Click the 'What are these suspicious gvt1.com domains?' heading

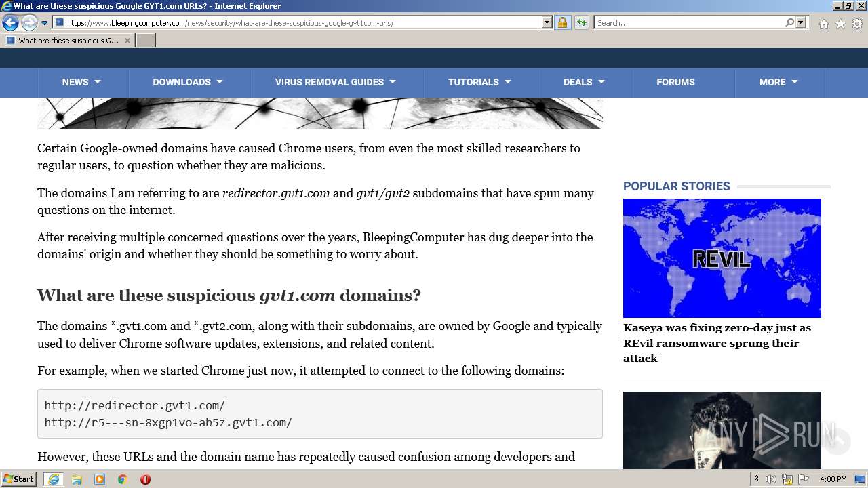229,296
